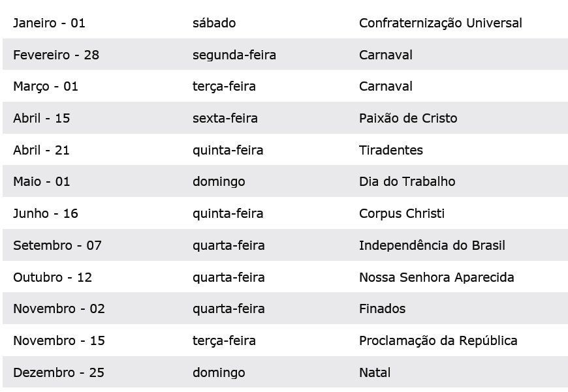The image size is (568, 392).
Task: Click the "Junho - 16" date cell
Action: point(46,213)
